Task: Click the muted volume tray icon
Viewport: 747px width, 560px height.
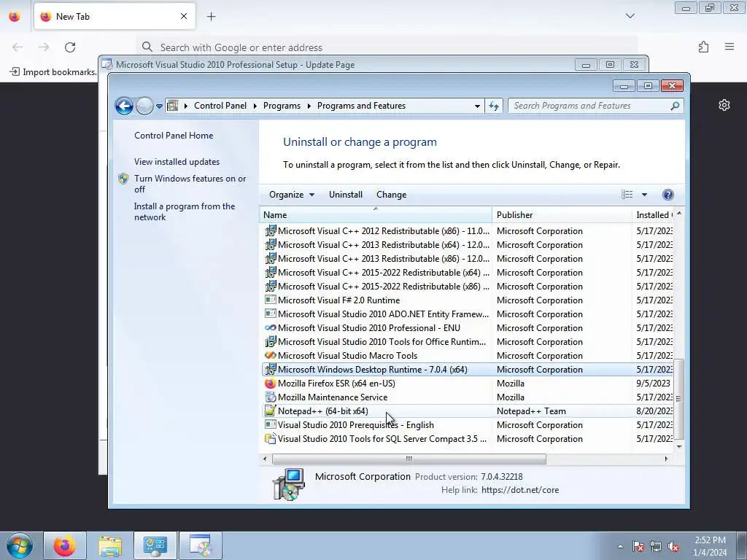Action: point(673,546)
